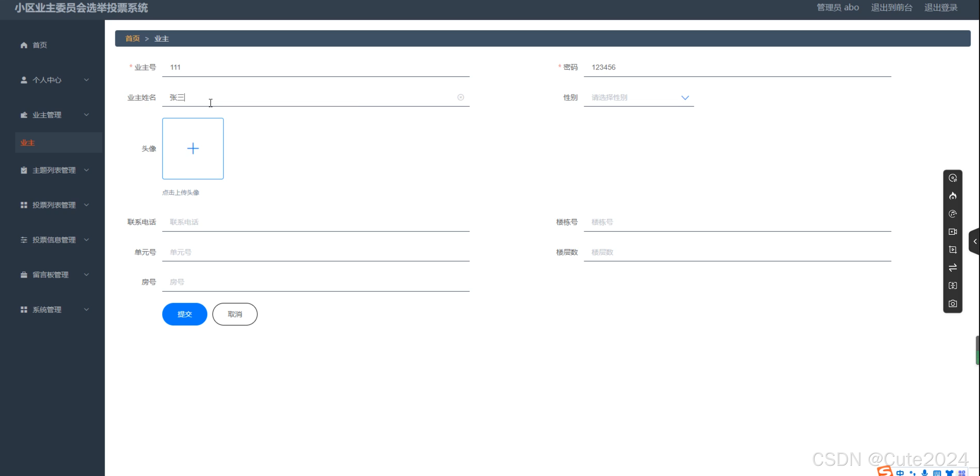Click the flame burn disc icon
Viewport: 980px width, 476px height.
(953, 196)
